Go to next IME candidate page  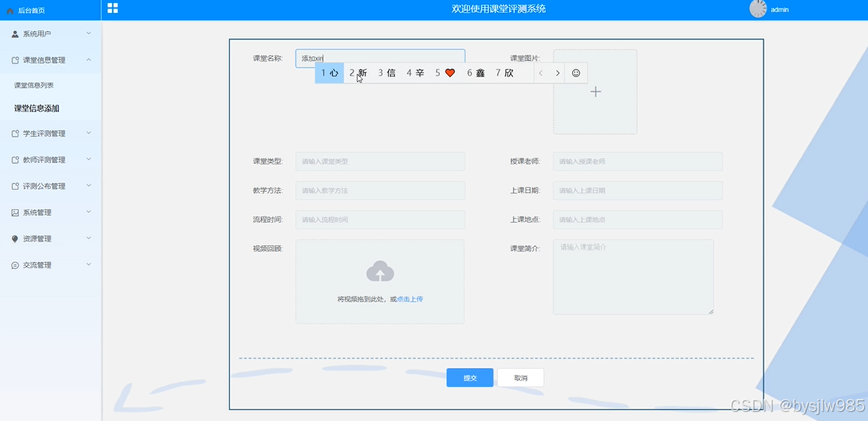pyautogui.click(x=558, y=73)
